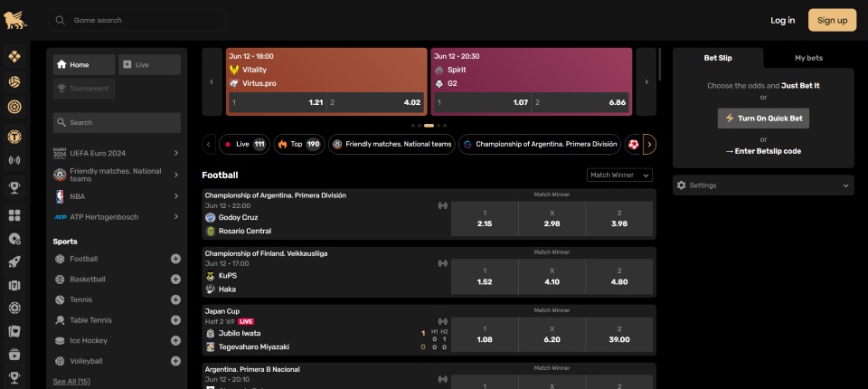Expand the Settings panel chevron
Image resolution: width=868 pixels, height=389 pixels.
845,185
